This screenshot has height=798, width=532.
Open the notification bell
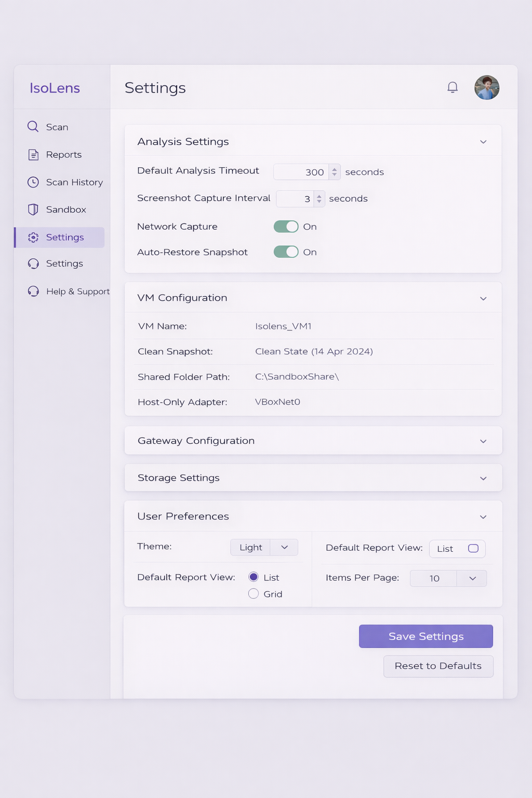pos(452,87)
